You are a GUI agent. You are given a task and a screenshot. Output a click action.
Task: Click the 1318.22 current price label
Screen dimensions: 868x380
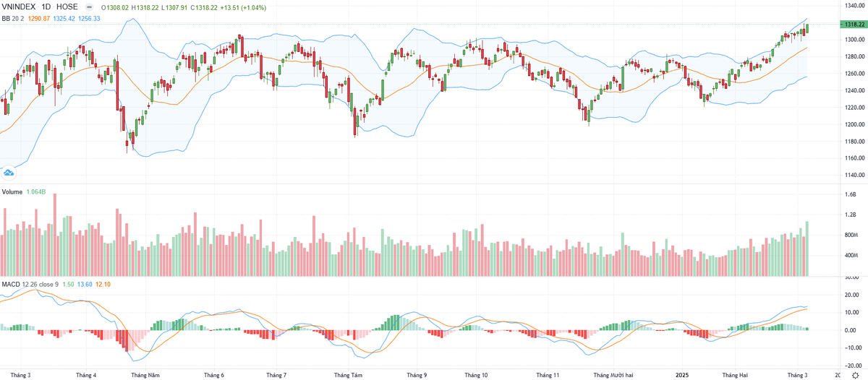pyautogui.click(x=853, y=24)
